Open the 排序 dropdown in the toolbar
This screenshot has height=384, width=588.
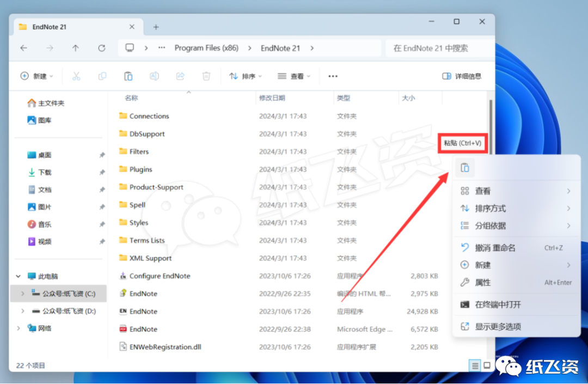[x=246, y=76]
